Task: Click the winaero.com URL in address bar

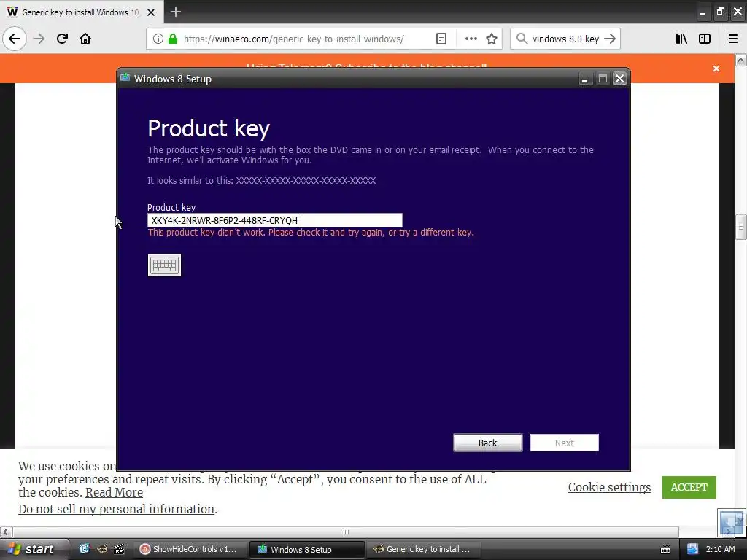Action: [x=293, y=39]
